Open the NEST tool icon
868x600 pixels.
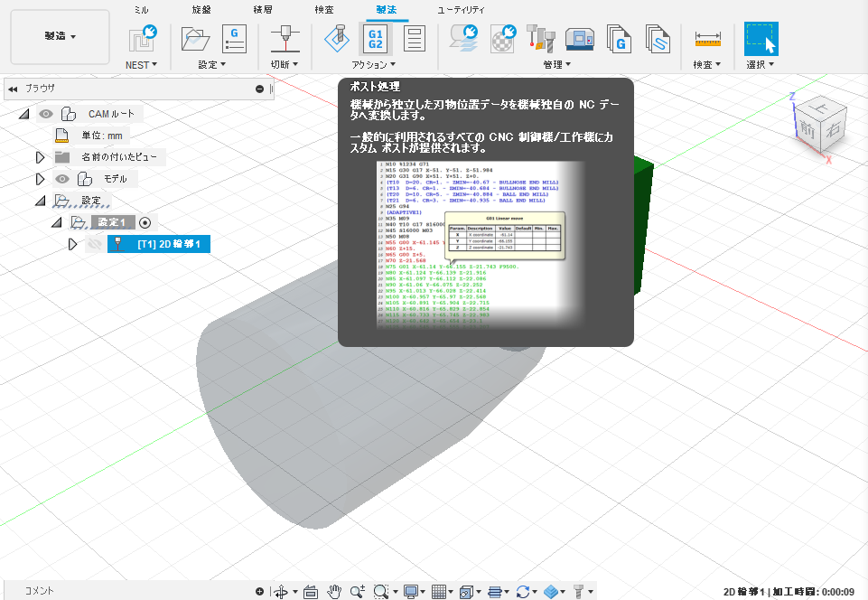coord(143,39)
